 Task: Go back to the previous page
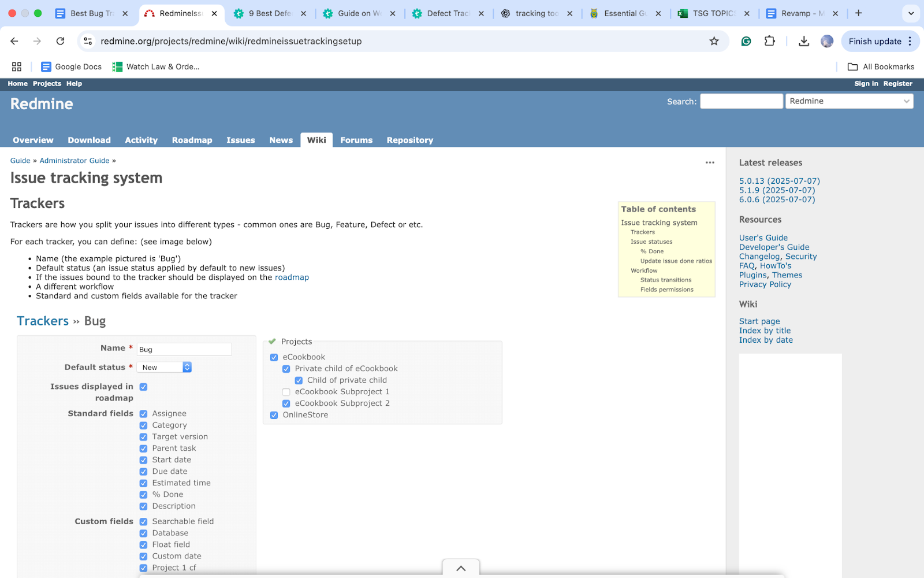pos(14,41)
